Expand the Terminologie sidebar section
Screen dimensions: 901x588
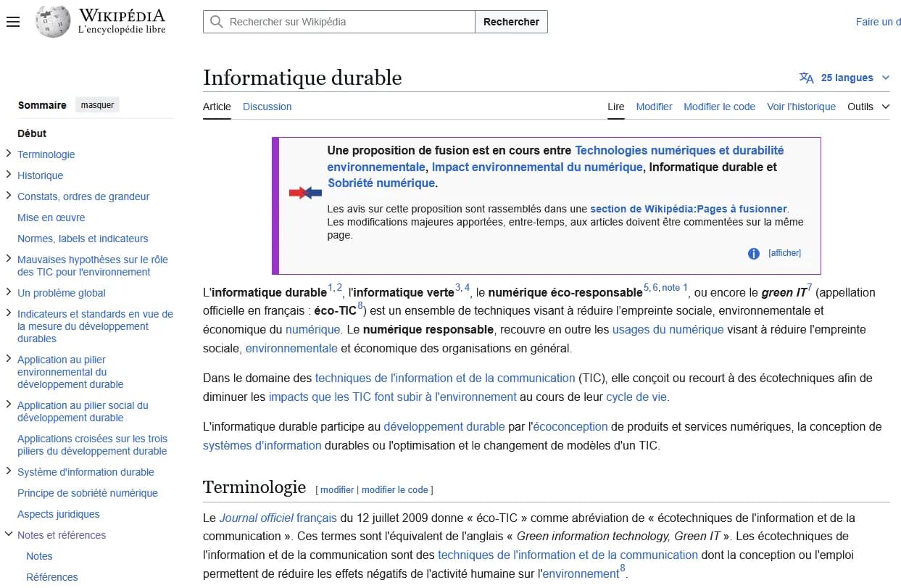pos(9,154)
